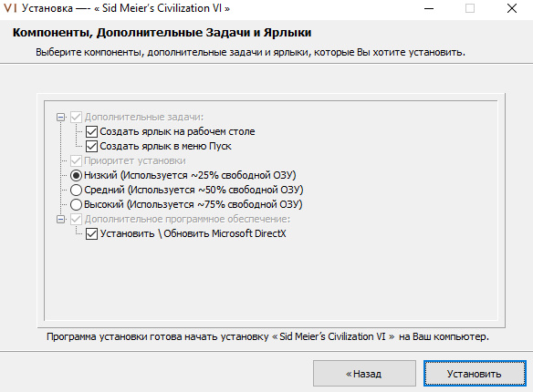Uncheck the Start menu shortcut creation checkbox
Viewport: 533px width, 392px height.
point(92,146)
